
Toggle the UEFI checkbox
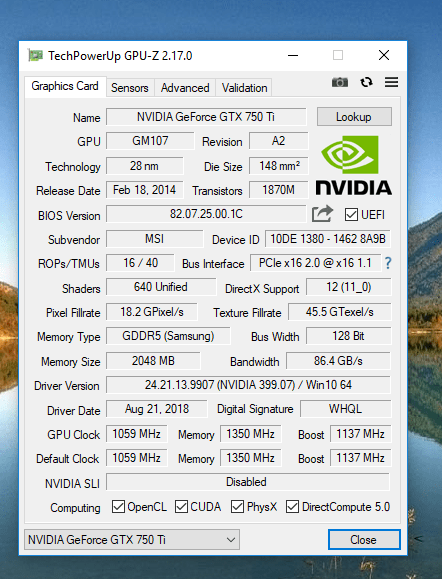point(351,214)
